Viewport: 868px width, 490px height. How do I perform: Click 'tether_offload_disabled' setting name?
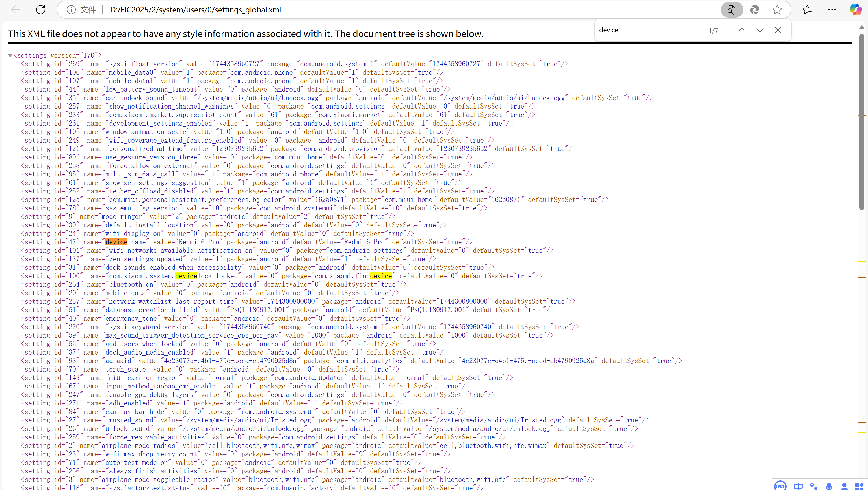click(151, 191)
